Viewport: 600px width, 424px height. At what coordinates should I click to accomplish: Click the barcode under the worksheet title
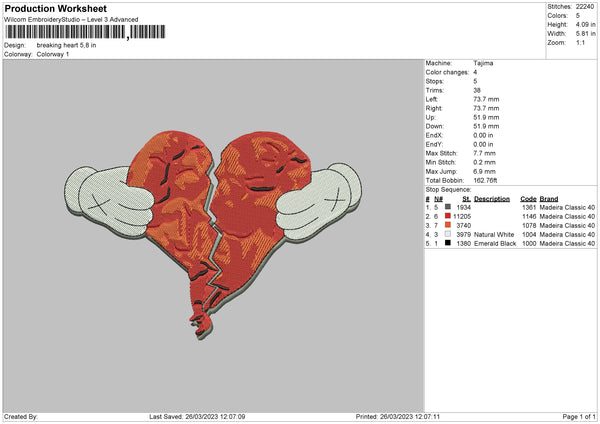(x=85, y=32)
